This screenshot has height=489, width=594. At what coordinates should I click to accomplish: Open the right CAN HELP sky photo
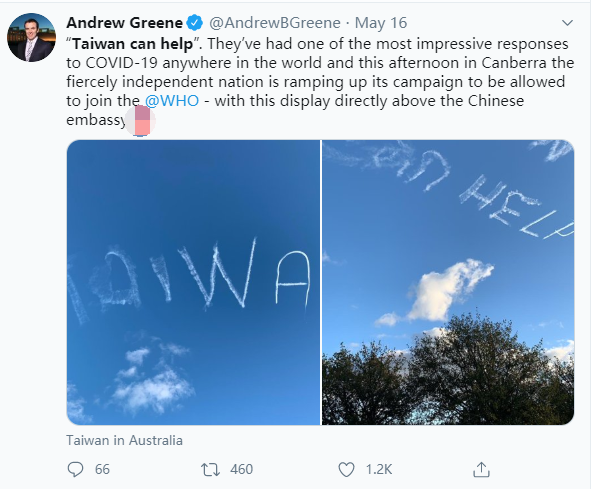[448, 283]
